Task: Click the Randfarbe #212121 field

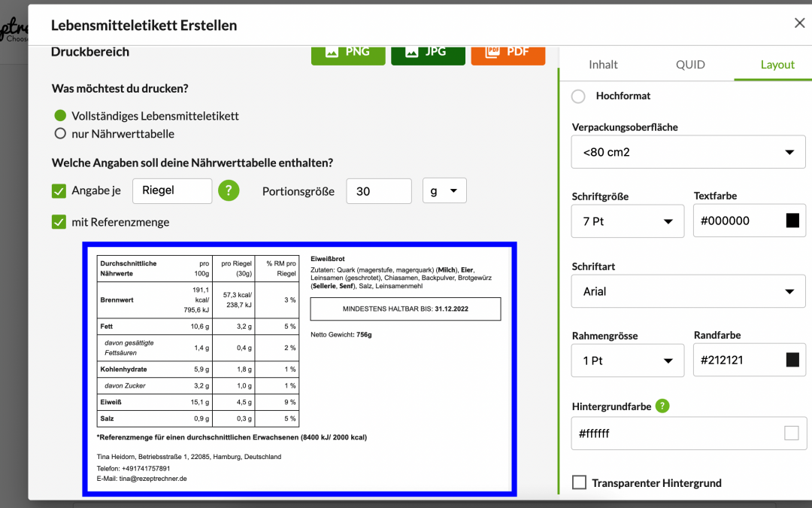Action: tap(750, 360)
